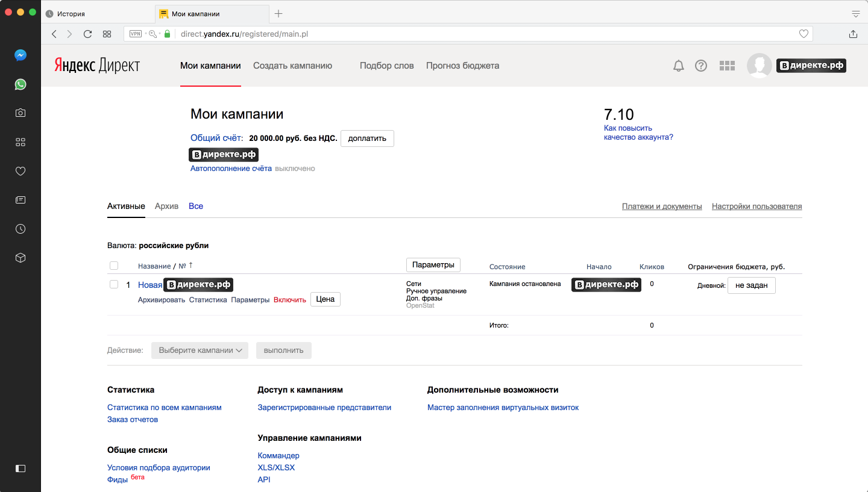Open Автопополнение счёта link

[231, 169]
